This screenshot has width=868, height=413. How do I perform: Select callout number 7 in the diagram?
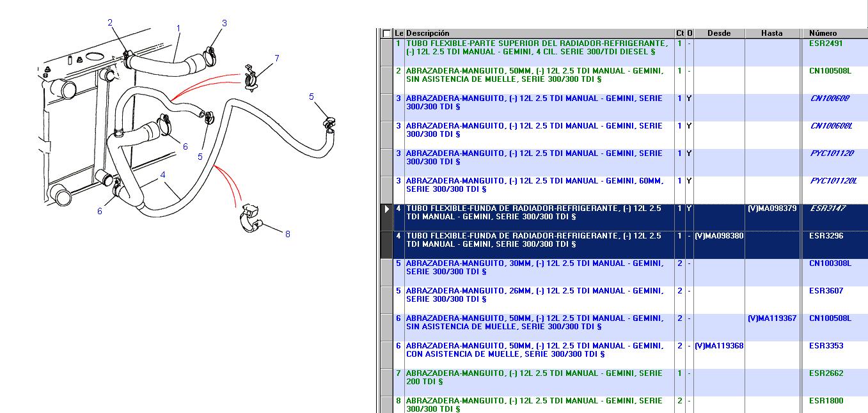pos(277,58)
